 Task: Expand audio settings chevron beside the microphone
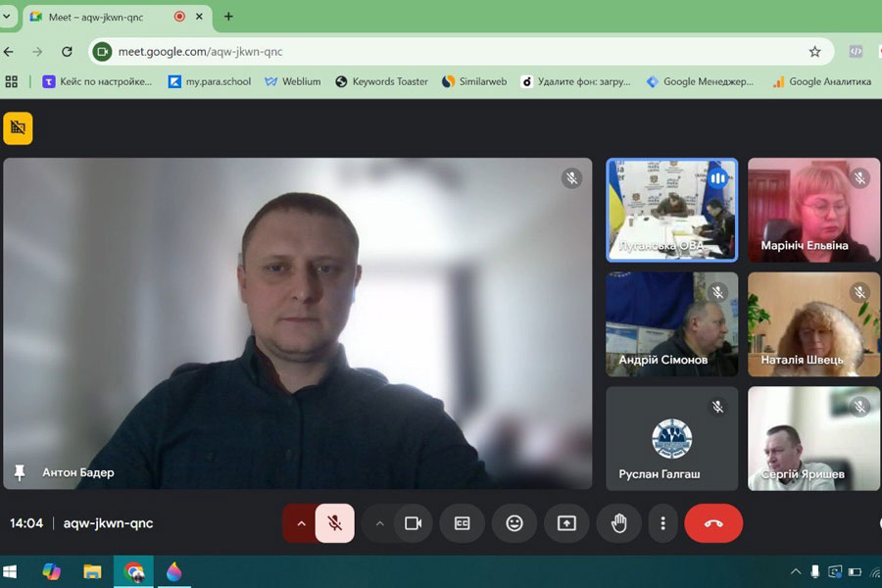301,523
